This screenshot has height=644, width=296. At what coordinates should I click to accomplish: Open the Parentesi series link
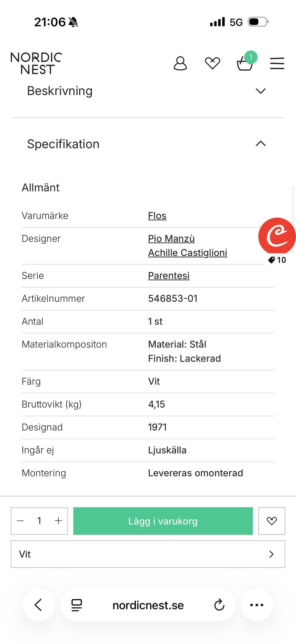pos(169,276)
